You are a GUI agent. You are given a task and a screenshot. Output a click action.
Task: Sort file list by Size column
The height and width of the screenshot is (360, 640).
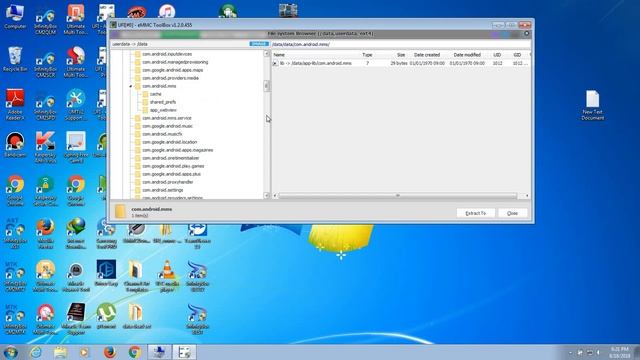coord(400,55)
